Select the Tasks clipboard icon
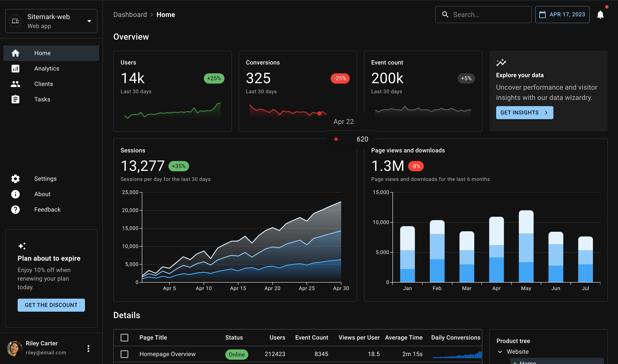Viewport: 618px width, 364px height. [15, 99]
